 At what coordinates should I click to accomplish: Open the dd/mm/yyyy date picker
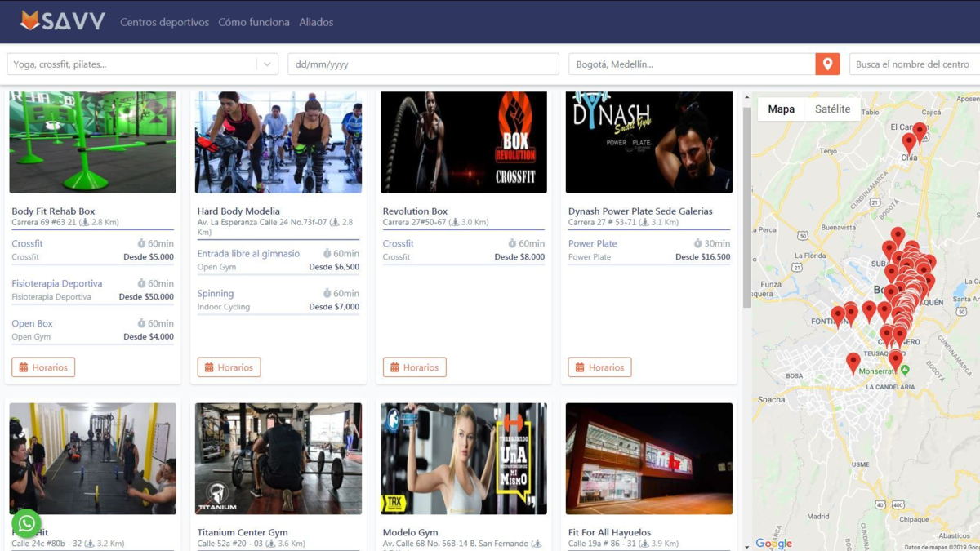tap(423, 64)
